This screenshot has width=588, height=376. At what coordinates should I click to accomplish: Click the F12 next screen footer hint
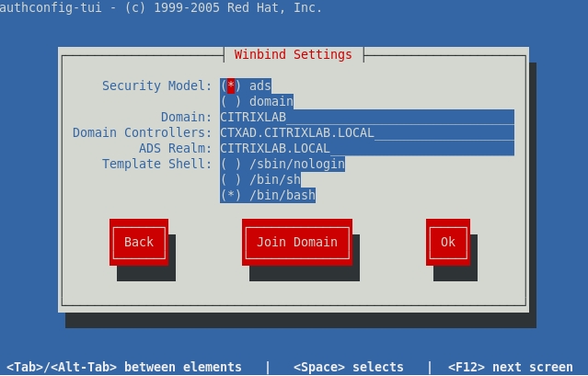[511, 367]
